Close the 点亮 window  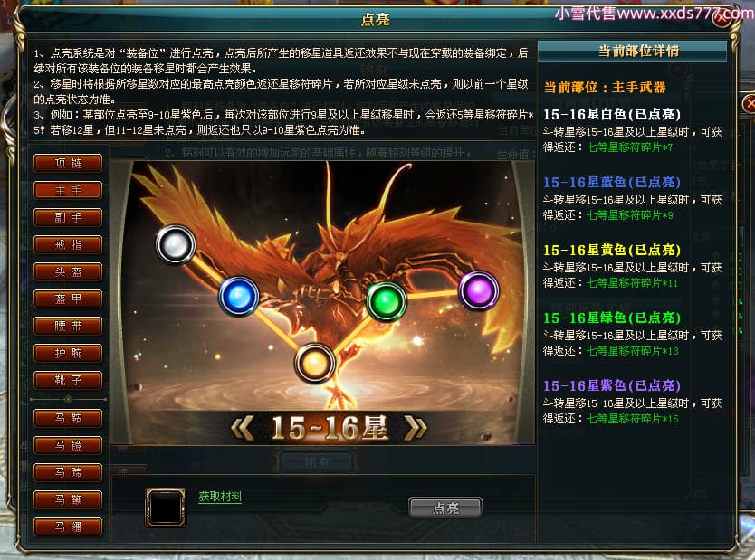coord(722,19)
